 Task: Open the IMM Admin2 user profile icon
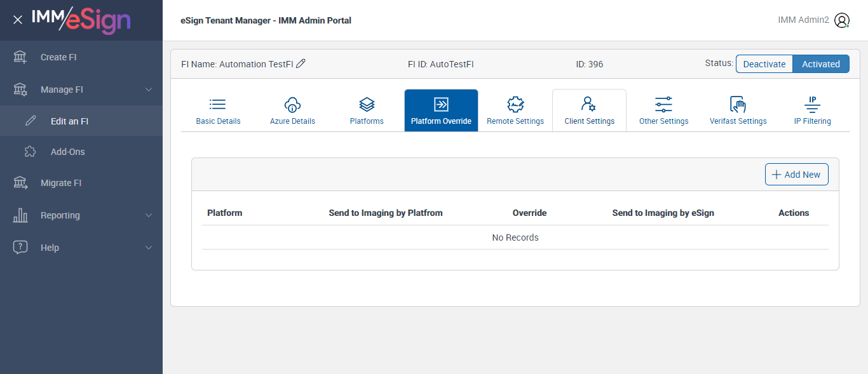(x=842, y=20)
